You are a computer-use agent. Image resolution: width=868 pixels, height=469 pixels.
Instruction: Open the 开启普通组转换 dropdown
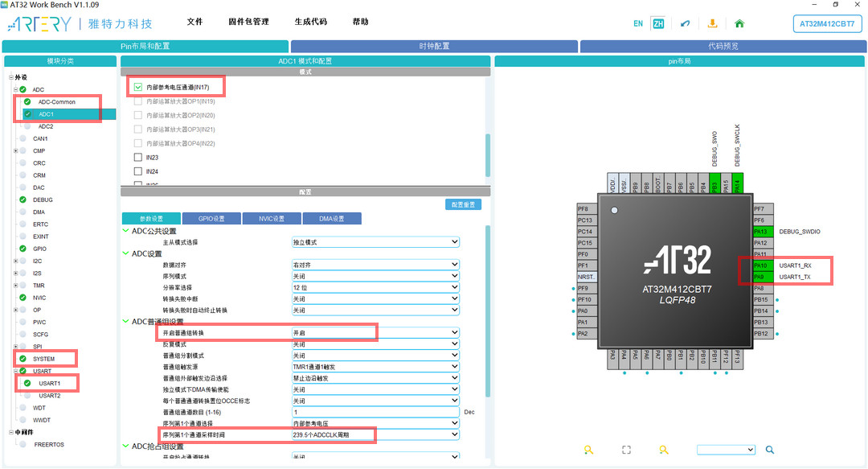pos(375,332)
